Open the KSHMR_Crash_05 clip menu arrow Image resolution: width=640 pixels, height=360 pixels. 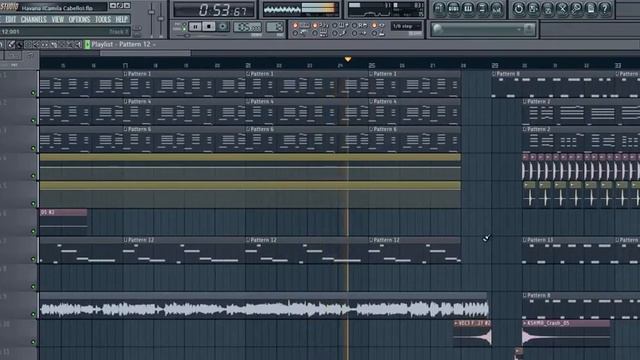pyautogui.click(x=525, y=323)
